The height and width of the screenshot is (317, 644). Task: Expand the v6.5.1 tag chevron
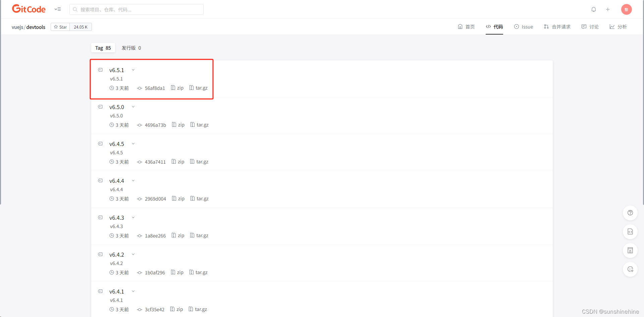point(133,70)
